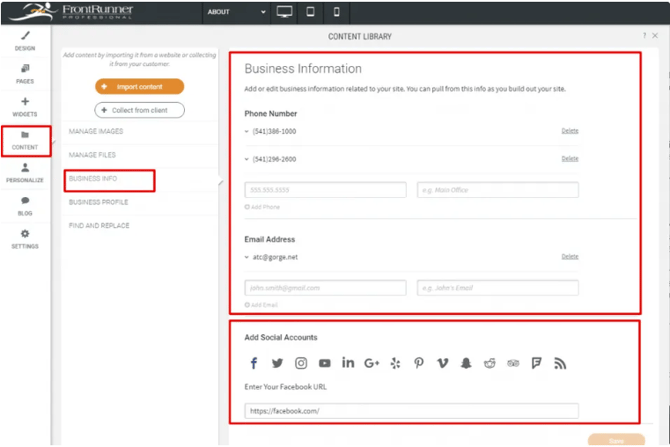Choose the YouTube social icon
The height and width of the screenshot is (447, 670).
pyautogui.click(x=325, y=363)
